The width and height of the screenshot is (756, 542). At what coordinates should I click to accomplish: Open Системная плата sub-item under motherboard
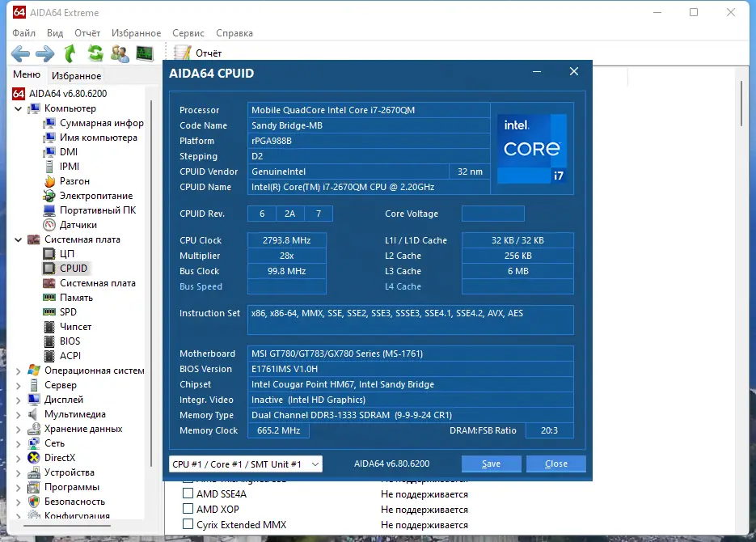(89, 283)
